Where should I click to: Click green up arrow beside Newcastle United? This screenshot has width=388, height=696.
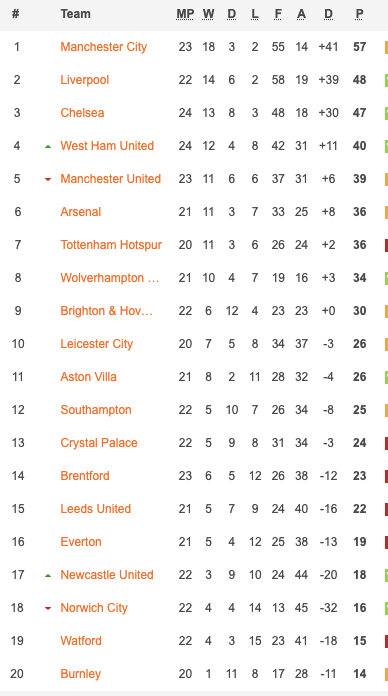click(48, 575)
